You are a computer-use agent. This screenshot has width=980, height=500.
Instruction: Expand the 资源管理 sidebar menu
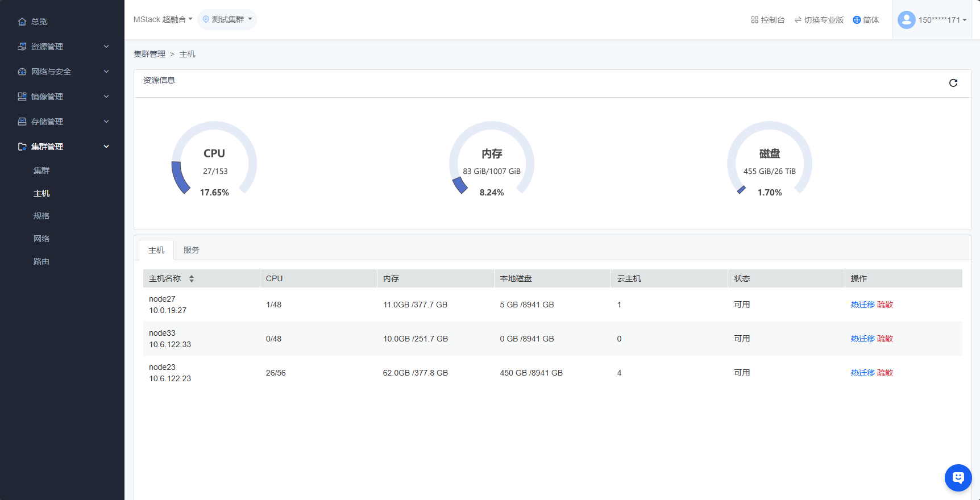point(62,47)
